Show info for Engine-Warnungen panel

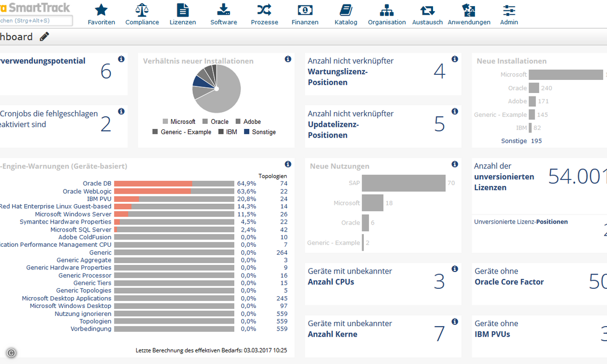click(x=288, y=164)
